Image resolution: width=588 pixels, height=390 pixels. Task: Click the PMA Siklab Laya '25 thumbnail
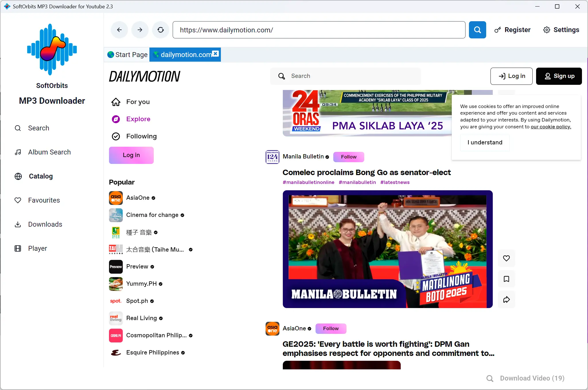(367, 113)
